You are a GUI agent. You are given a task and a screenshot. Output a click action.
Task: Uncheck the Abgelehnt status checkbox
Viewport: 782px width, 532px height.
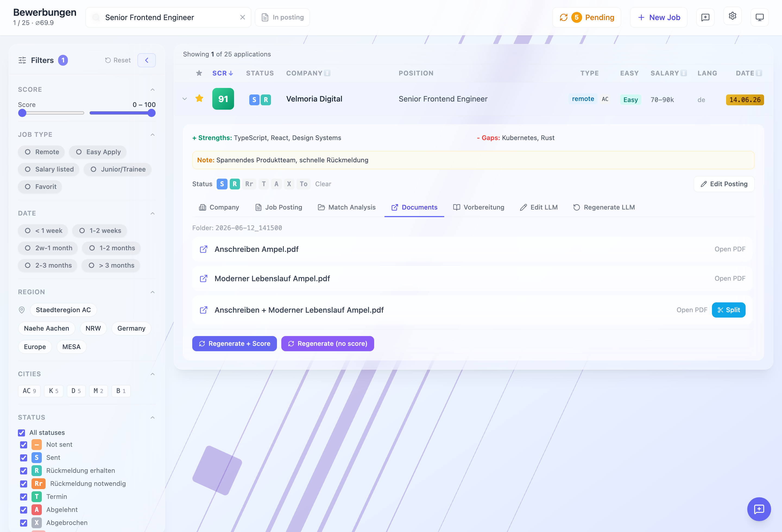pos(24,510)
